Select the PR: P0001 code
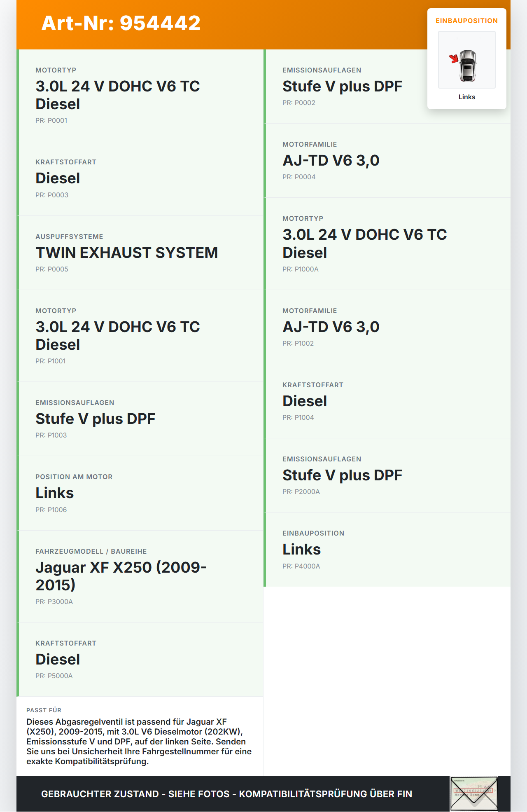This screenshot has height=812, width=527. [51, 121]
